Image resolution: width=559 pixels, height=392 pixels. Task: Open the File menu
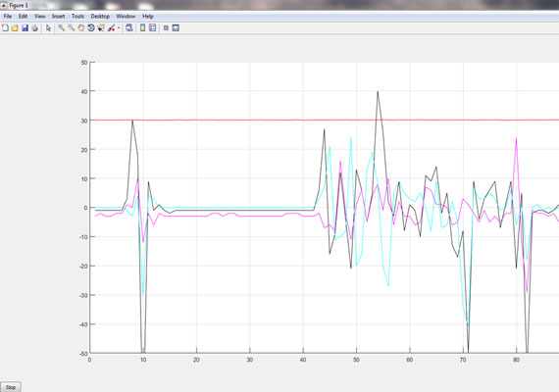click(x=8, y=16)
